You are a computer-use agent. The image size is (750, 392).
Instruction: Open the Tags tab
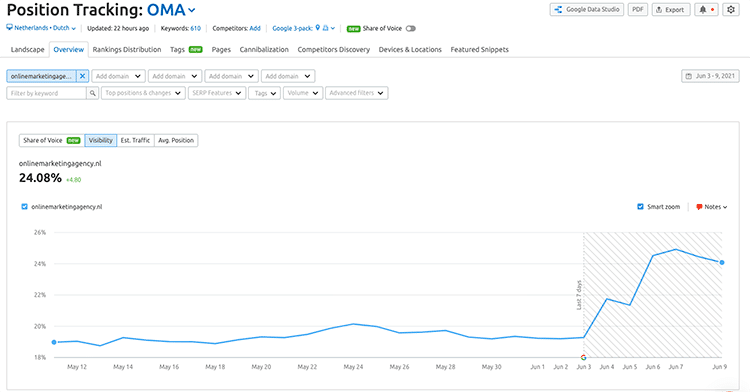click(186, 49)
